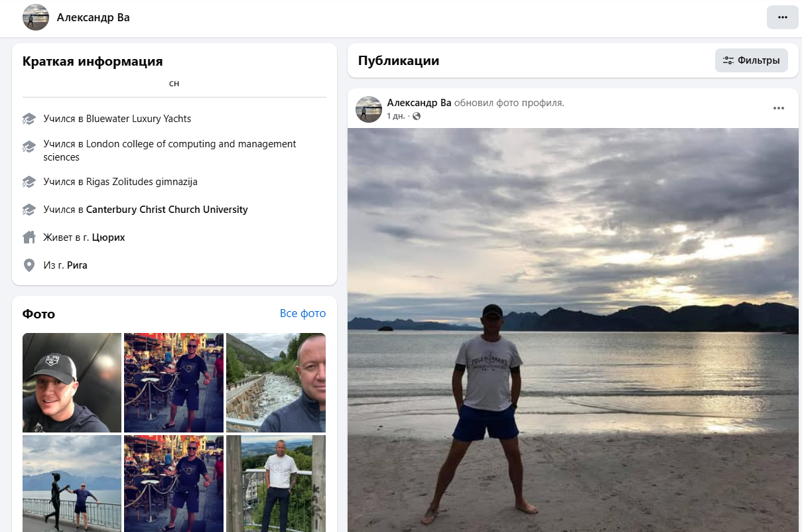The image size is (802, 532).
Task: Open the selfie photo with black cap
Action: click(x=72, y=383)
